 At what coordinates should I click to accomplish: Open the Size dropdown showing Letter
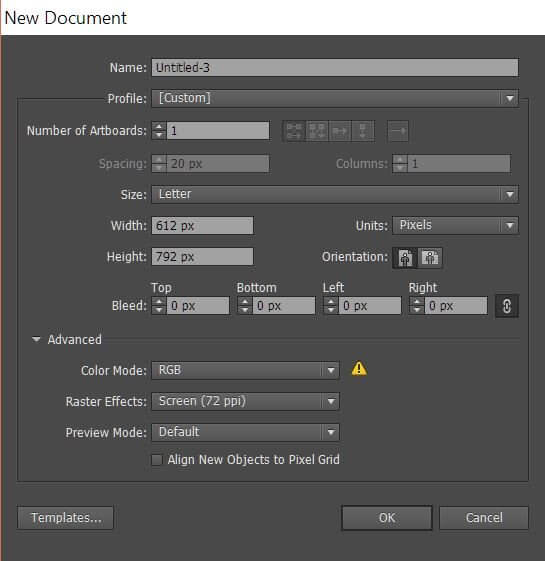pyautogui.click(x=335, y=194)
